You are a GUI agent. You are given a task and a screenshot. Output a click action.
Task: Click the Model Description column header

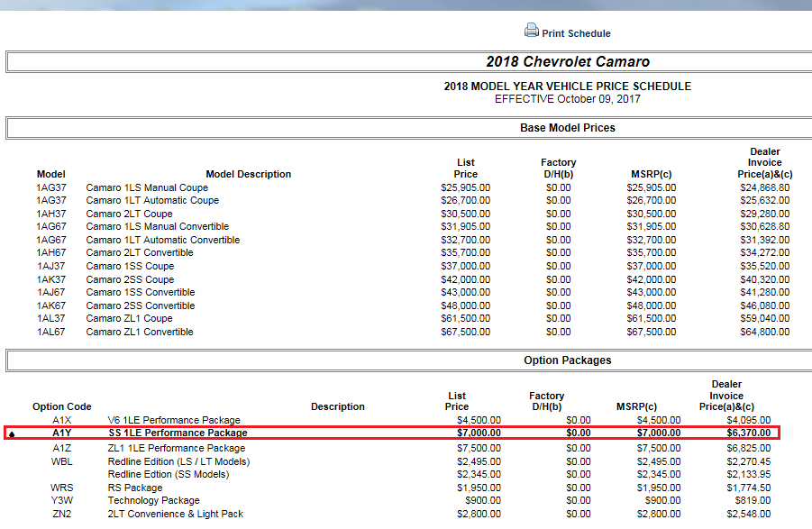click(249, 174)
